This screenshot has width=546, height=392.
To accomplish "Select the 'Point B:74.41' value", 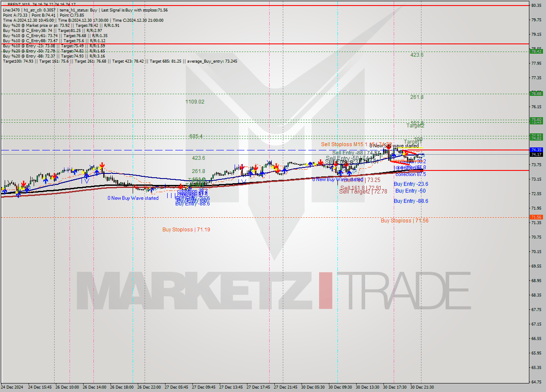I will 44,15.
